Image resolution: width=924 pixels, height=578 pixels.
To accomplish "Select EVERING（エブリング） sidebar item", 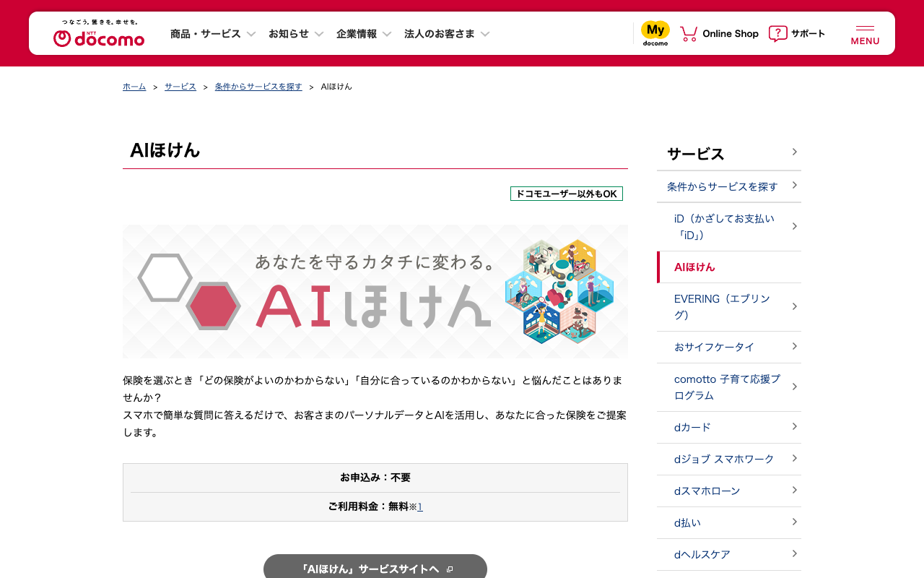I will tap(729, 307).
